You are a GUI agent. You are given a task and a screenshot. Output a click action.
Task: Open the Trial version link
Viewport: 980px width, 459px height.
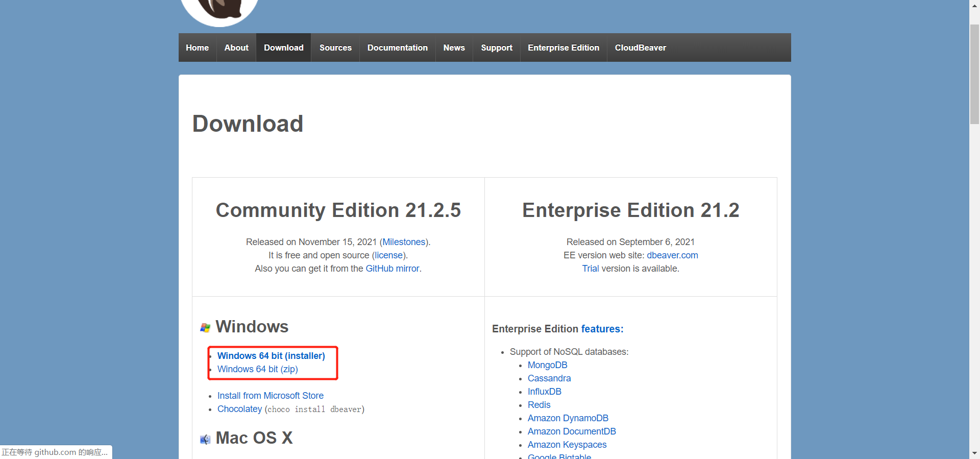[x=591, y=269]
